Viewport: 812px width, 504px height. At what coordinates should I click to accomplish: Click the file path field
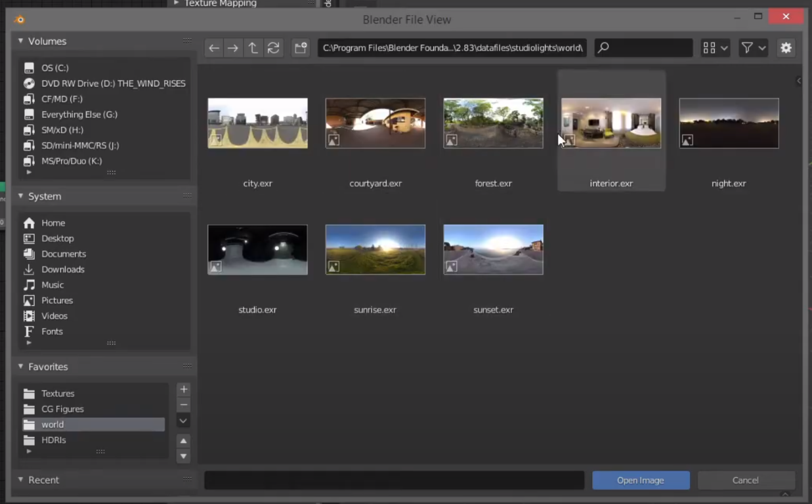pos(452,48)
